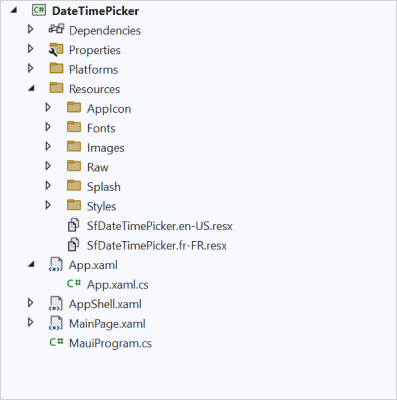Select the Resources label
The height and width of the screenshot is (400, 397).
[94, 89]
